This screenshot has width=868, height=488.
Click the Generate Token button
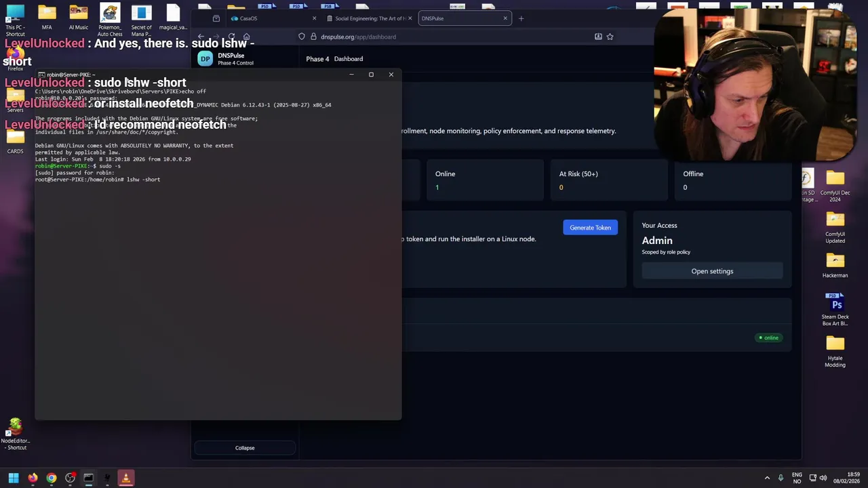(590, 228)
